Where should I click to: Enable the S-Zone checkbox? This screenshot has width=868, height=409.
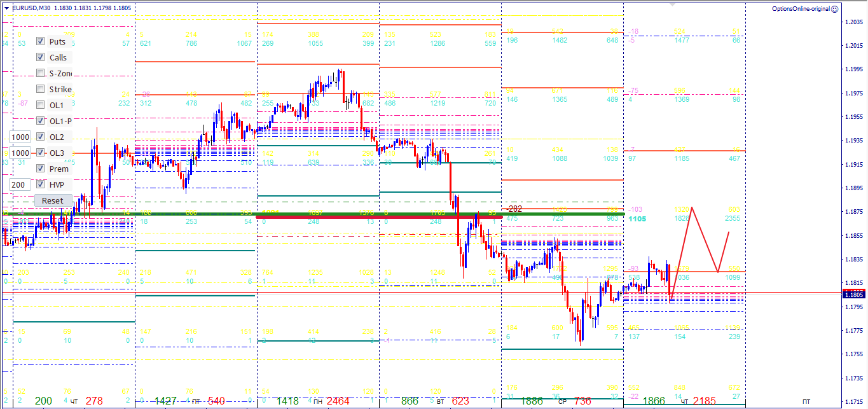click(x=41, y=73)
